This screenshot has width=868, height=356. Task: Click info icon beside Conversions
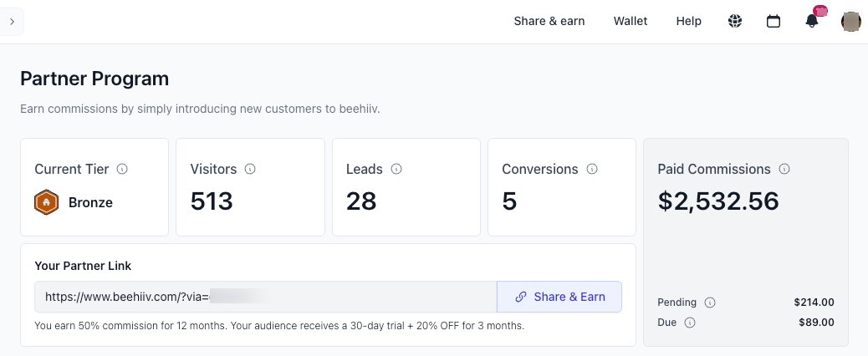(592, 169)
